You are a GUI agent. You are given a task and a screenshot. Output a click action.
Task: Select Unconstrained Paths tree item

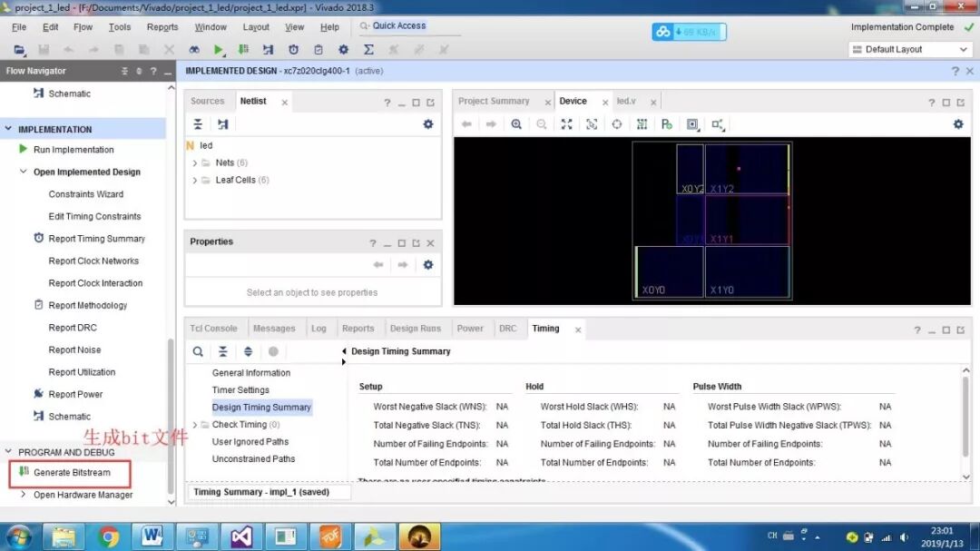[253, 459]
